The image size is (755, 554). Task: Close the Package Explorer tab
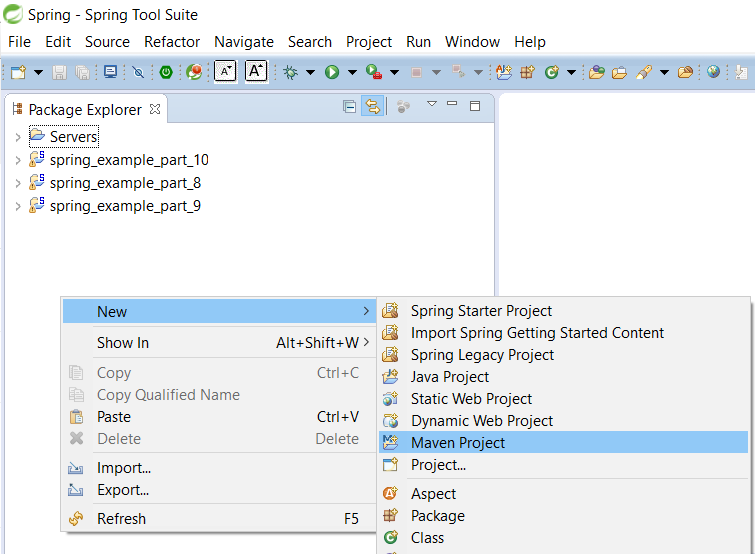(x=155, y=109)
